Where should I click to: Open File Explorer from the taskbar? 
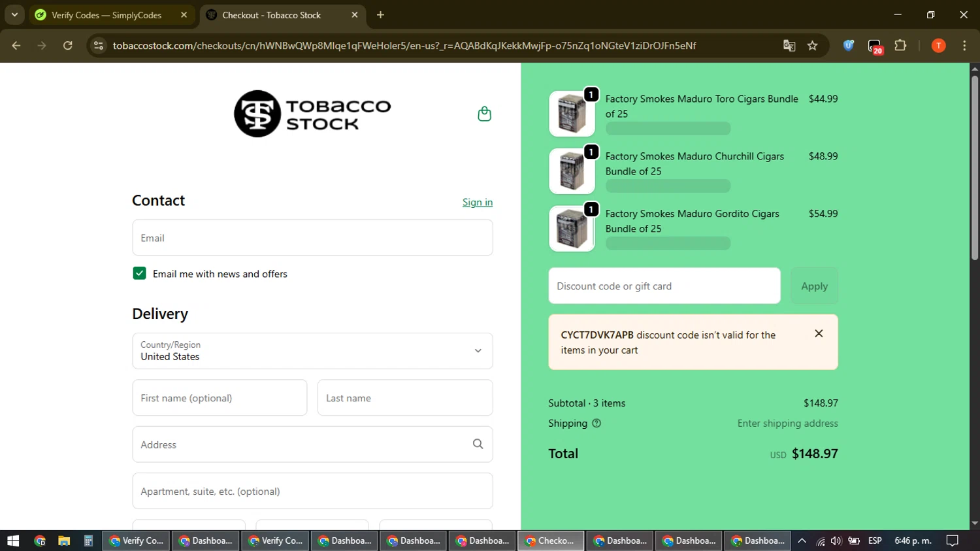click(64, 541)
